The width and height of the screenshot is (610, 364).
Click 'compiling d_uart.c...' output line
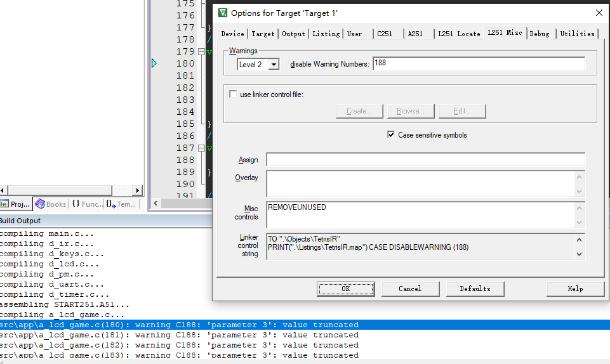52,284
